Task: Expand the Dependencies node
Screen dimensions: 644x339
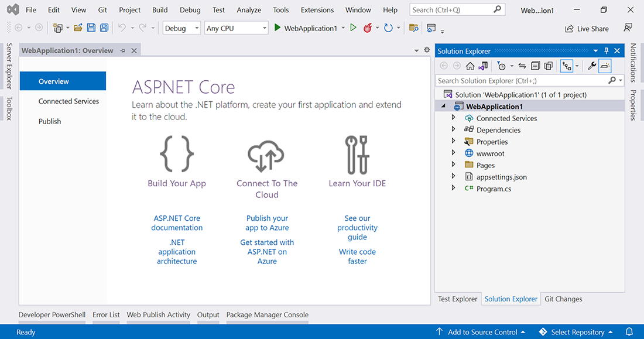Action: click(453, 129)
